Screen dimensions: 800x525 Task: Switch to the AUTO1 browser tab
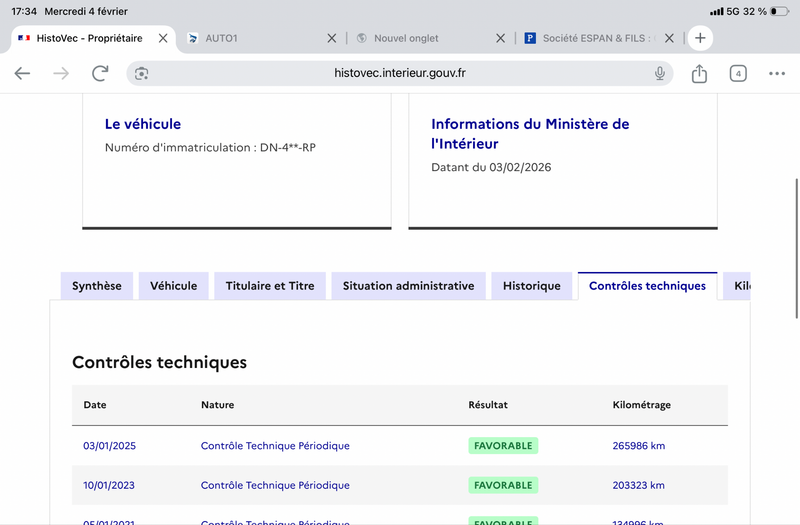point(250,38)
